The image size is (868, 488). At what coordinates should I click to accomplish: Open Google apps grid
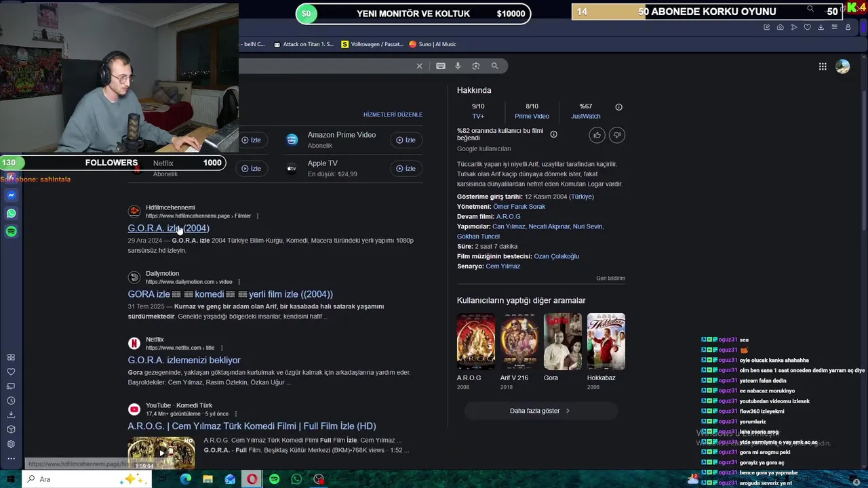click(823, 66)
